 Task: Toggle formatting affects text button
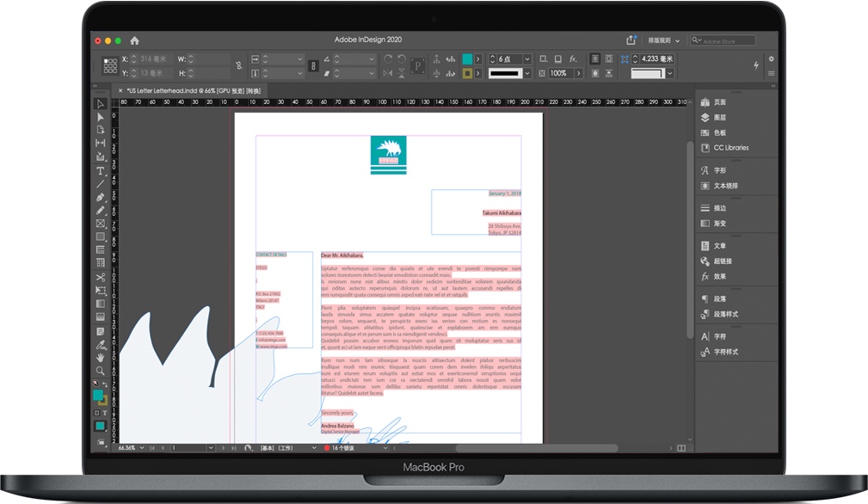click(x=106, y=414)
